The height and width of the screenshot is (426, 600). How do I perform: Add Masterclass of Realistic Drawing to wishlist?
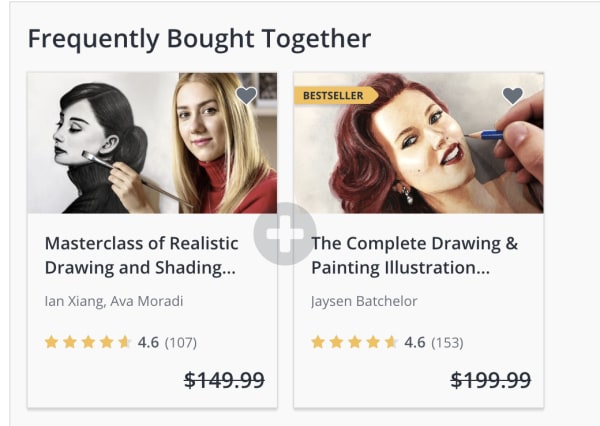click(246, 96)
